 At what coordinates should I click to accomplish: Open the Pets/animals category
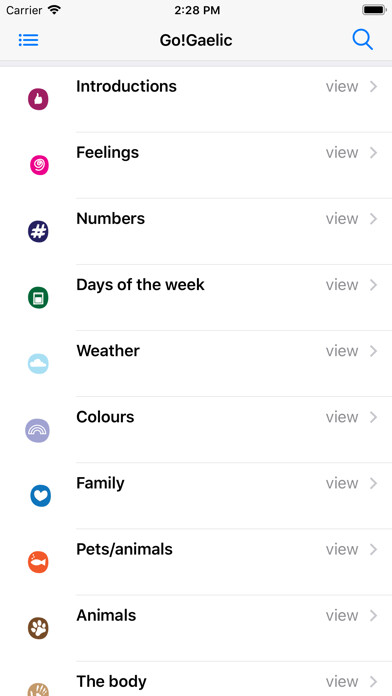click(196, 562)
